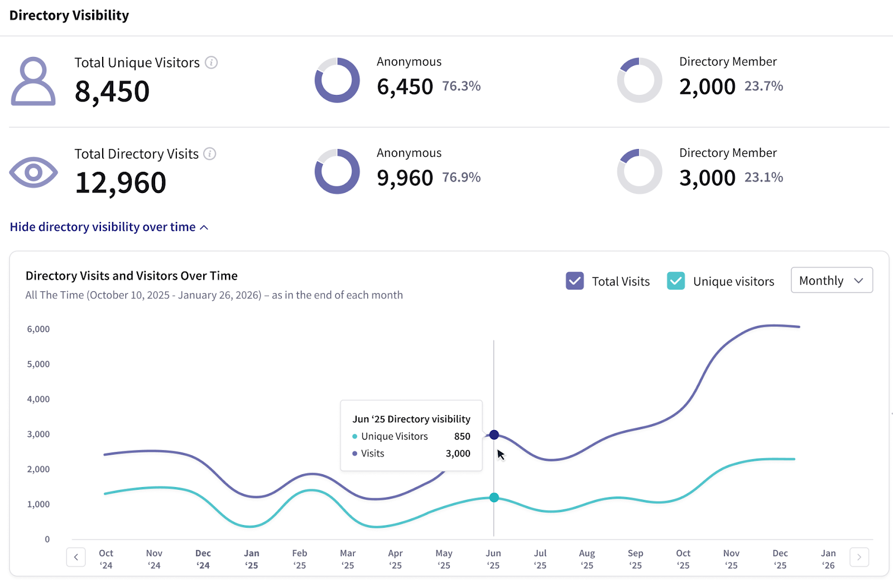Click the Oct '25 axis label
Image resolution: width=893 pixels, height=588 pixels.
point(683,559)
